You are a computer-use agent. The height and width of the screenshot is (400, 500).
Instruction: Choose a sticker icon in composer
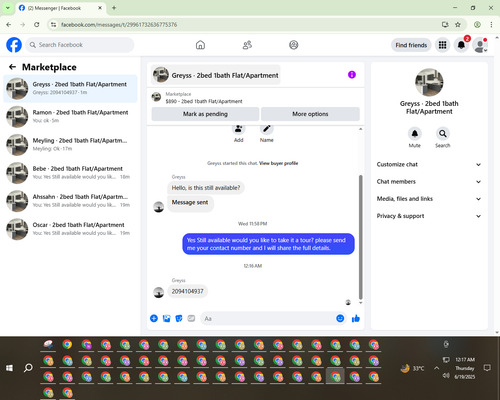click(179, 318)
